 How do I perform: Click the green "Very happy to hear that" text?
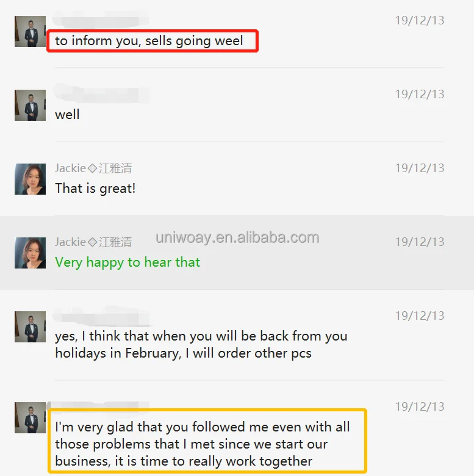point(127,262)
